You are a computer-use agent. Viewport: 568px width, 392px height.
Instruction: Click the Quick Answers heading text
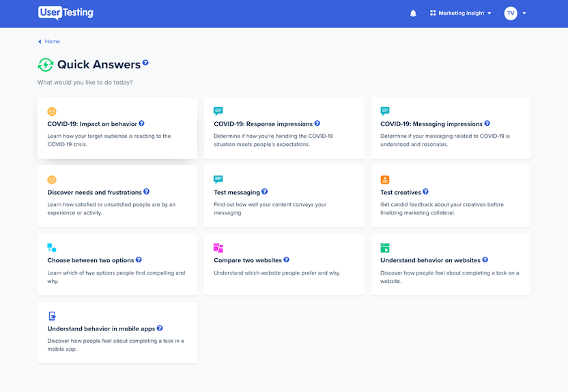coord(99,64)
